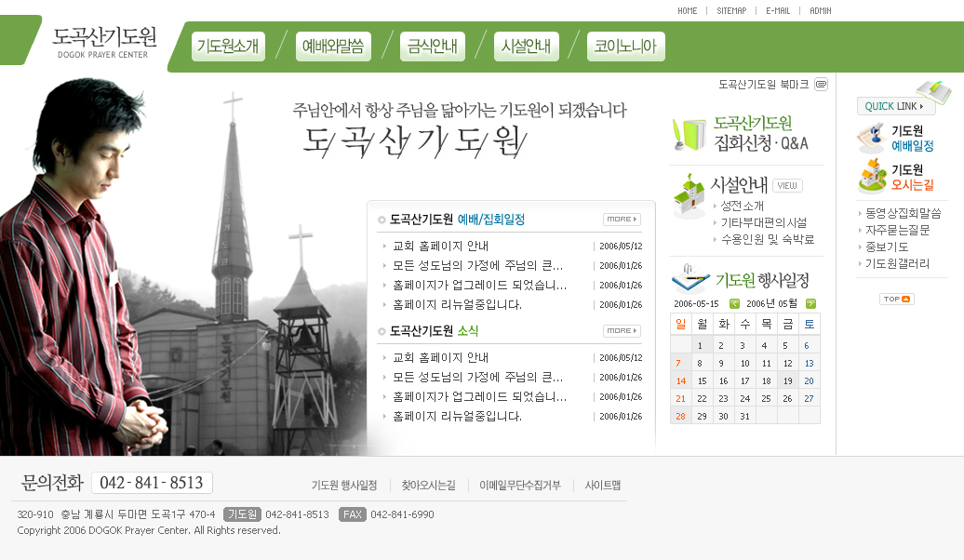
Task: Click the VIEW button beside 시설안내
Action: pyautogui.click(x=786, y=185)
